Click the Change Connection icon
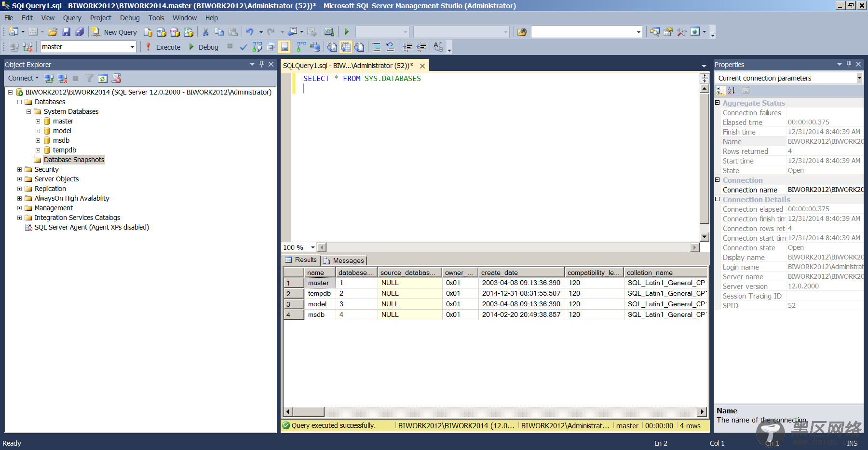This screenshot has width=868, height=450. click(28, 47)
